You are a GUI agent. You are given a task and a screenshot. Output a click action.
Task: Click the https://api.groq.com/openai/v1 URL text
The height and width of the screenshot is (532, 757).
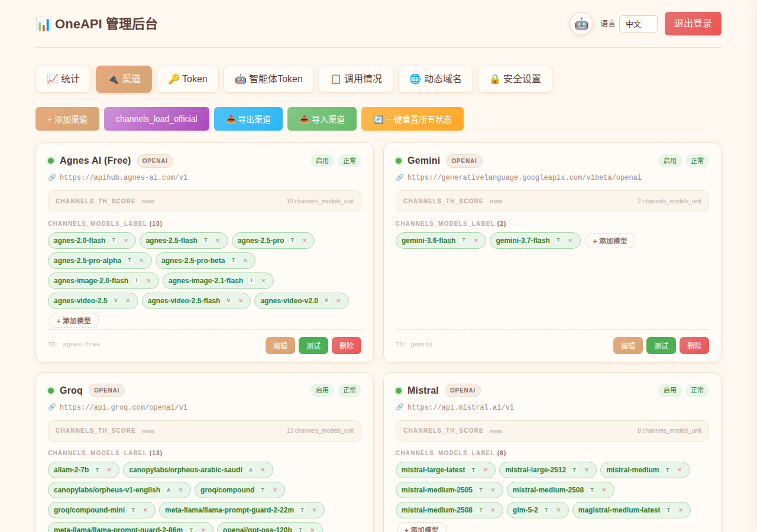pyautogui.click(x=124, y=407)
